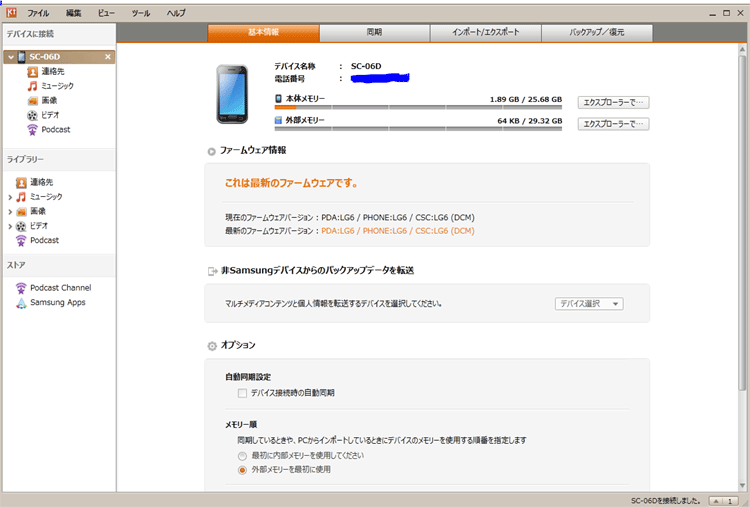This screenshot has width=750, height=507.
Task: Collapse the SC-06D device tree
Action: (x=11, y=57)
